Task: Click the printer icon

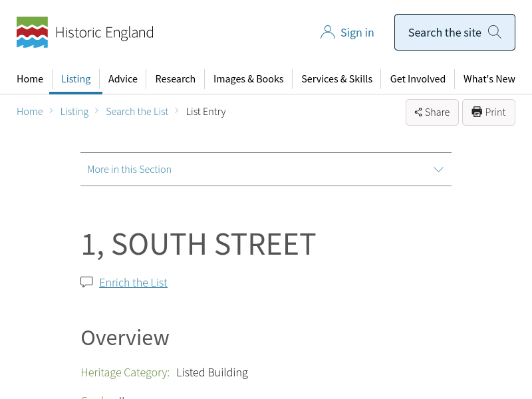Action: click(477, 112)
